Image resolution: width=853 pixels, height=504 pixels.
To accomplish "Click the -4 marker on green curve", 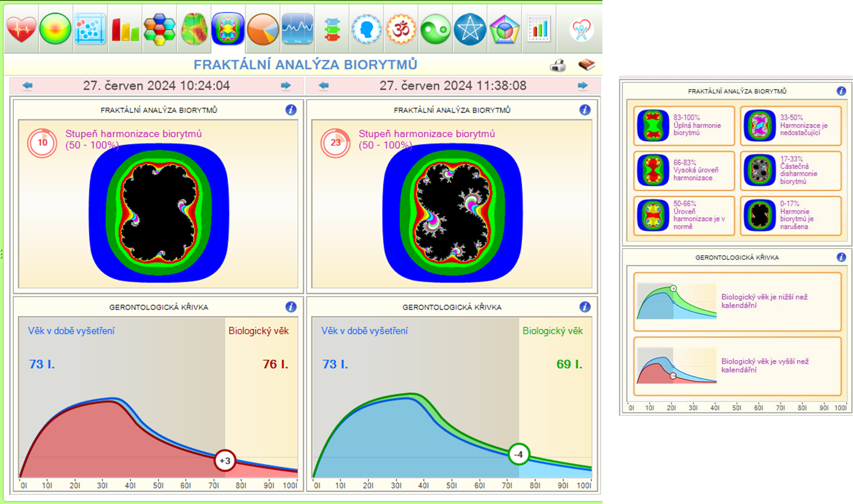I will point(518,454).
